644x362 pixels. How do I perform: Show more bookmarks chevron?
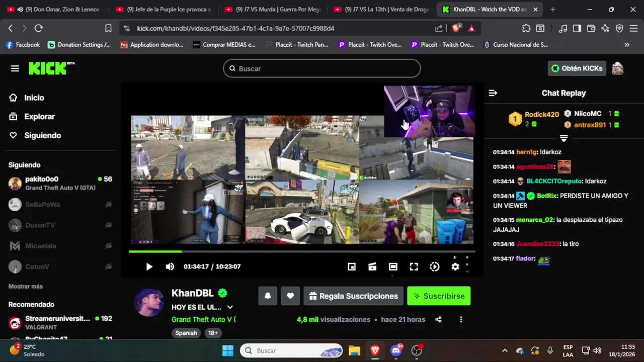coord(627,45)
